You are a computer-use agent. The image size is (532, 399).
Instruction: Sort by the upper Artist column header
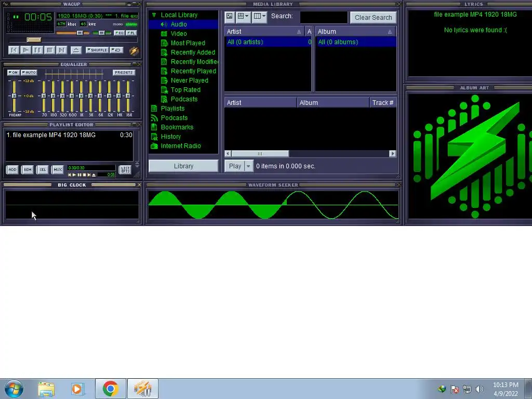[x=264, y=32]
